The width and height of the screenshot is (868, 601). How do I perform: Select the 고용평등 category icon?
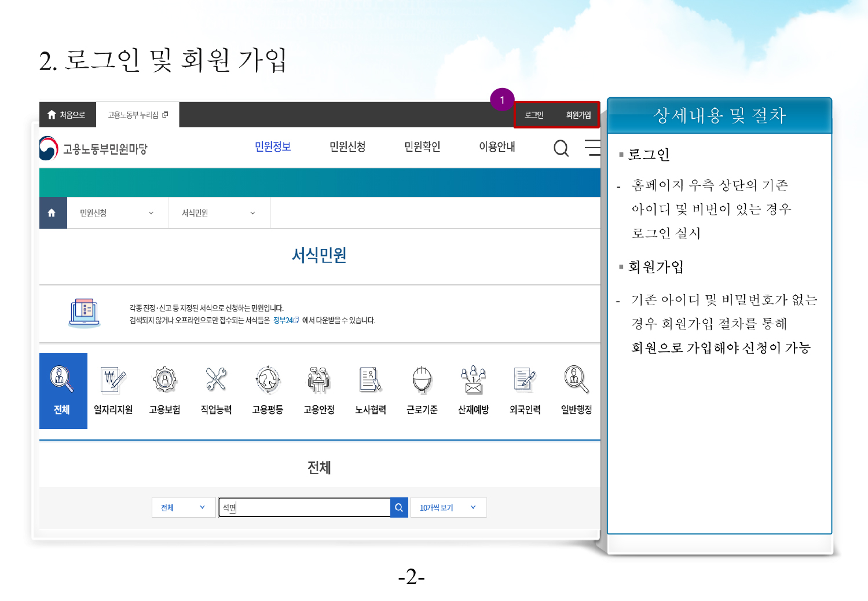[268, 379]
